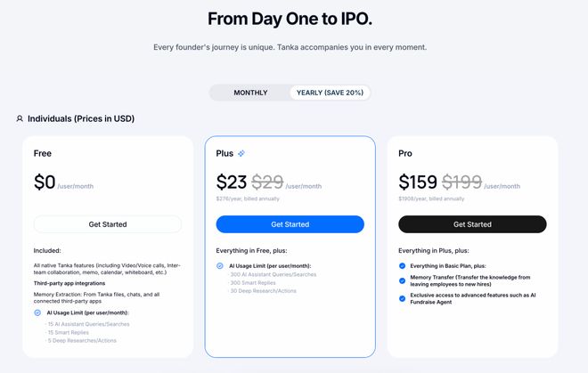588x373 pixels.
Task: Switch billing to the Monthly option
Action: [x=250, y=93]
